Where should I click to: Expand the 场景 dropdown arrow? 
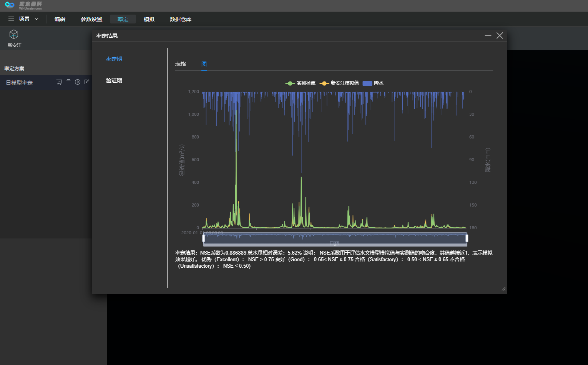click(37, 19)
